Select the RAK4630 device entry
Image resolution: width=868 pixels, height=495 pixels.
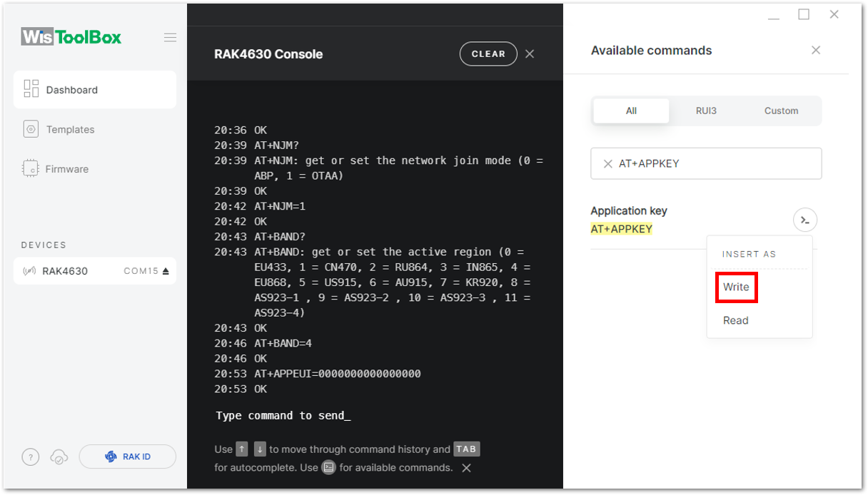click(x=95, y=271)
